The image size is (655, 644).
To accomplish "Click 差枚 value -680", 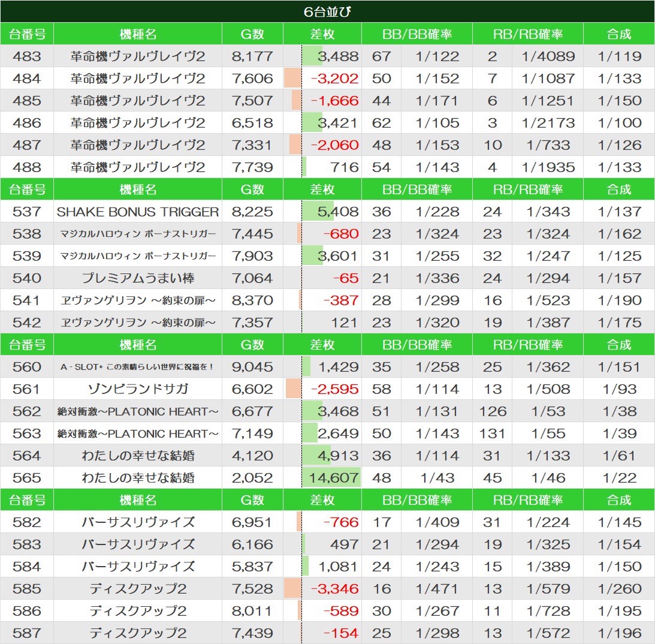I will 341,234.
